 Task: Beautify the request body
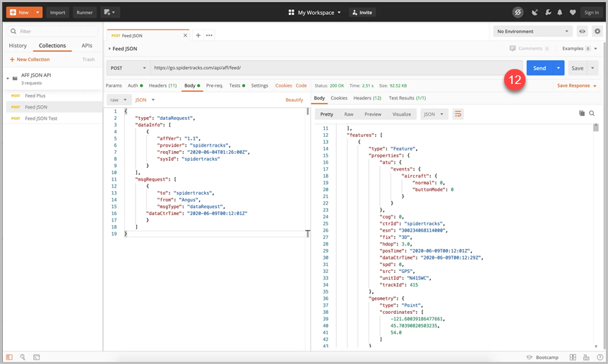click(x=294, y=100)
